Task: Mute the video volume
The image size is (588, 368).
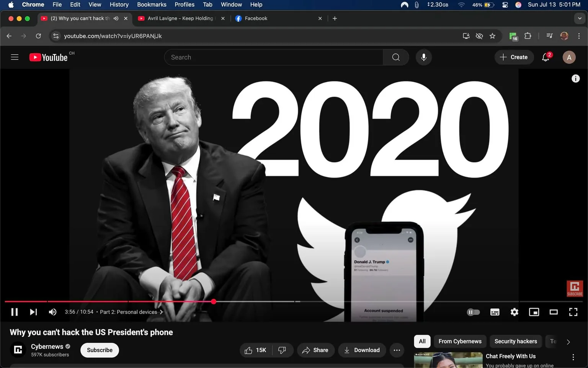Action: 52,312
